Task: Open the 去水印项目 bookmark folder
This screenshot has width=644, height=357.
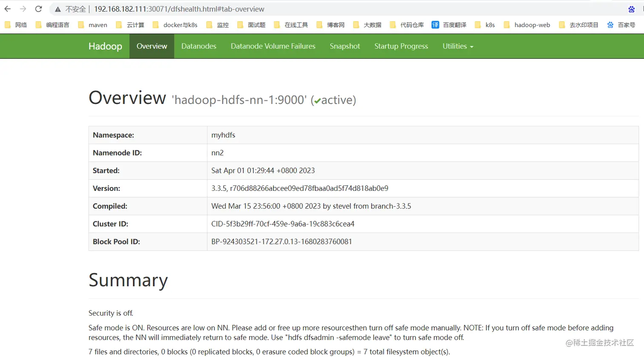Action: tap(578, 25)
